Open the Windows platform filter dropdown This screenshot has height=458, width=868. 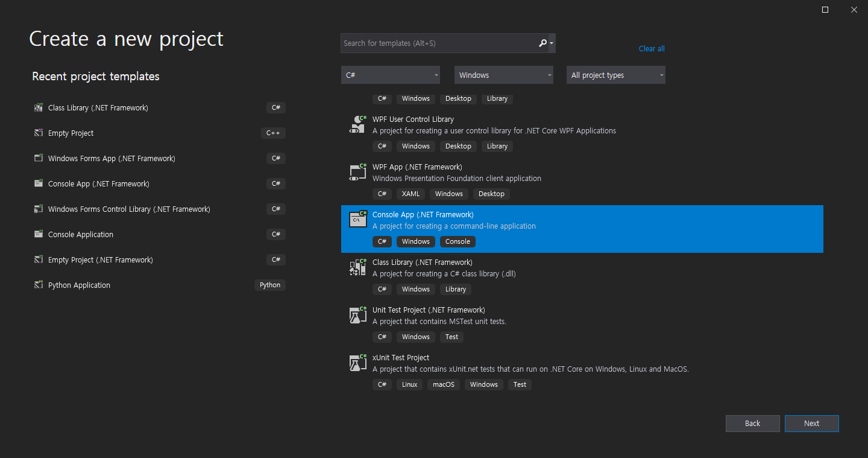pyautogui.click(x=504, y=75)
